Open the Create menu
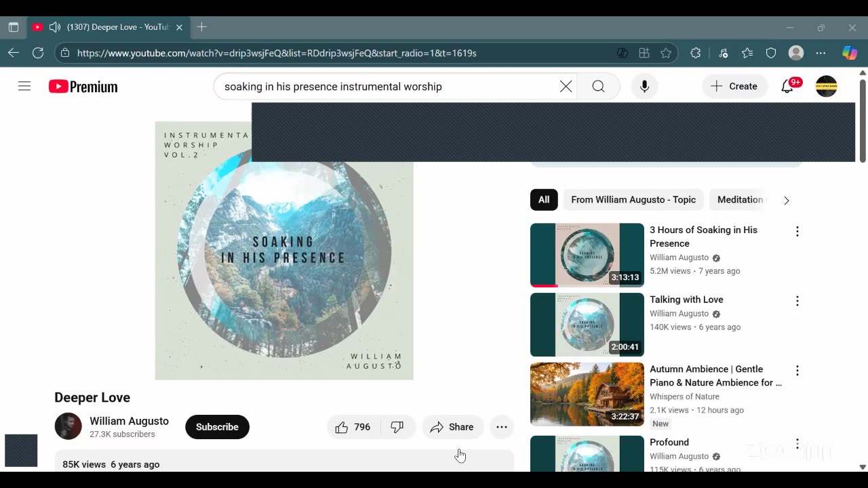 point(734,86)
